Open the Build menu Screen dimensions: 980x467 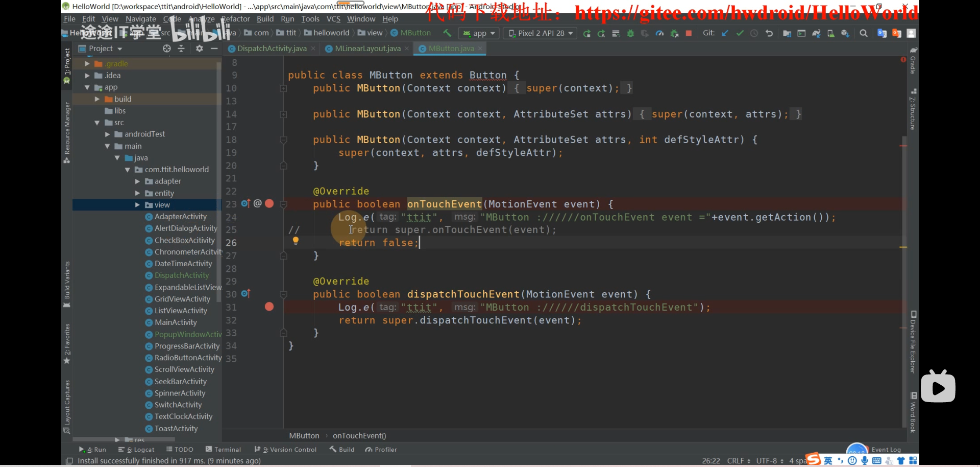pyautogui.click(x=265, y=19)
